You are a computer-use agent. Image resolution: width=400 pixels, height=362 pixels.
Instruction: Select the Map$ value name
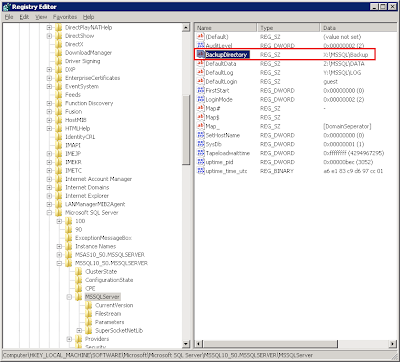212,117
